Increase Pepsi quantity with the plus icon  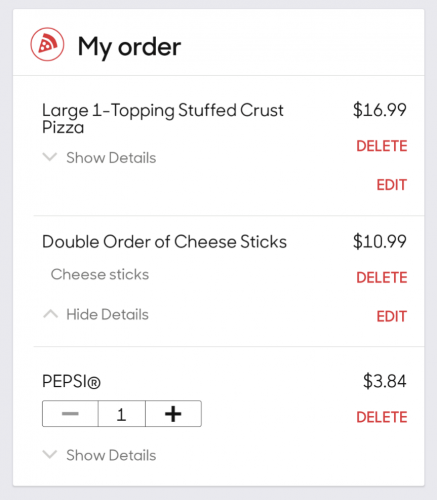tap(173, 414)
